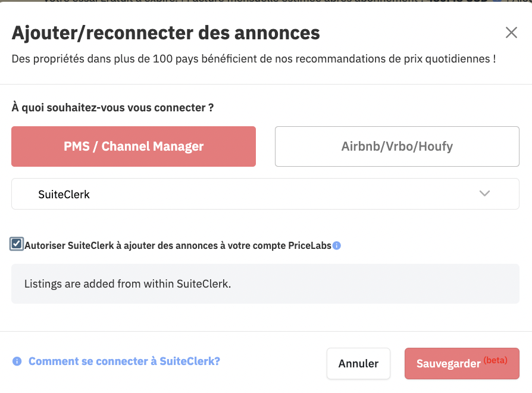Screen dimensions: 532x393
Task: Toggle authorization via the Autoriser SuiteClerk label text
Action: [x=178, y=245]
